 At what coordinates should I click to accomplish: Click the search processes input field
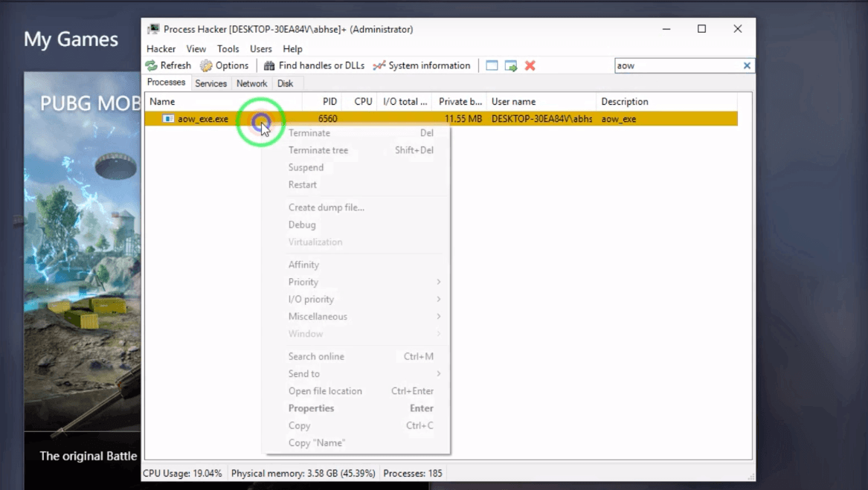click(x=677, y=65)
